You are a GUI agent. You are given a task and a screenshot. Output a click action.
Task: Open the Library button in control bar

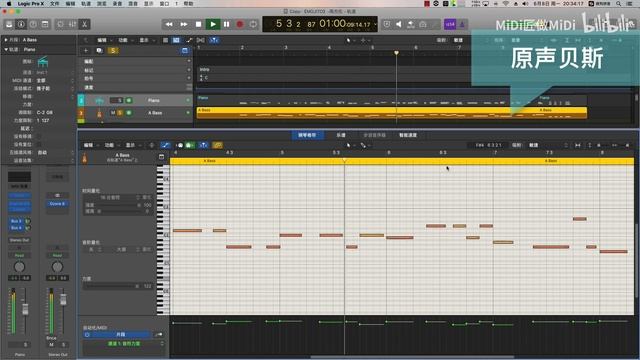[9, 24]
